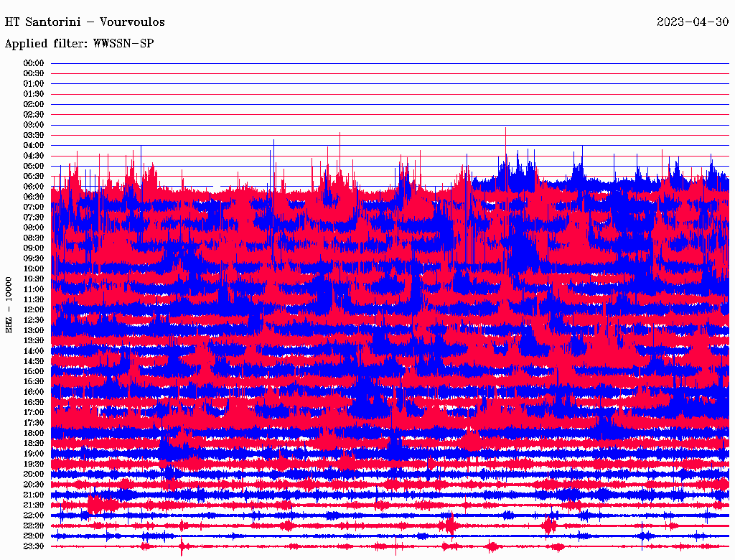
Task: Click the 23:30 time label
Action: click(34, 546)
